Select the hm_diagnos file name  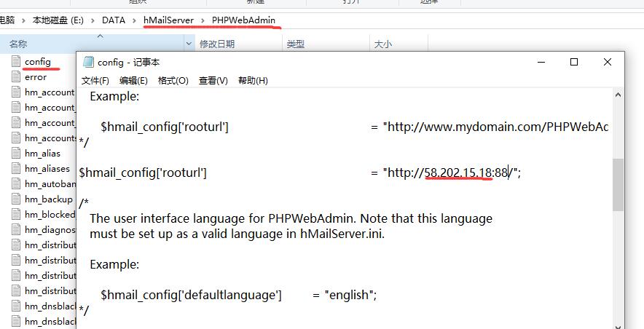coord(50,230)
